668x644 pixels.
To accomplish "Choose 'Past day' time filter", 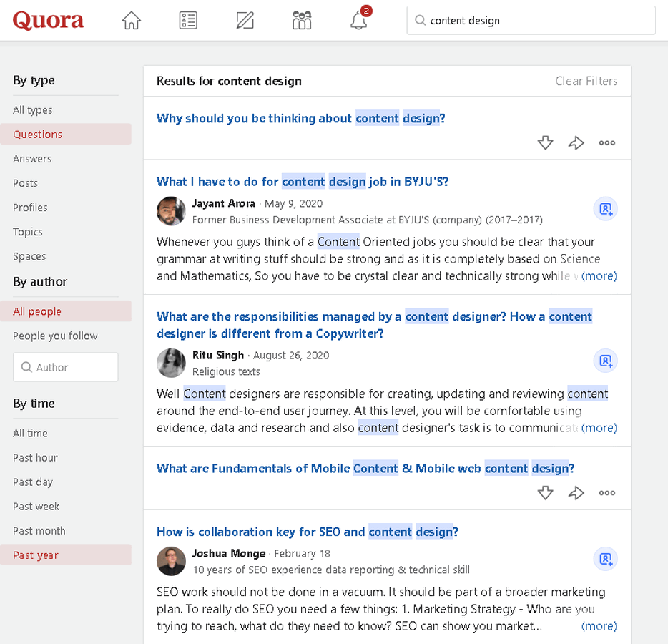I will click(x=33, y=482).
